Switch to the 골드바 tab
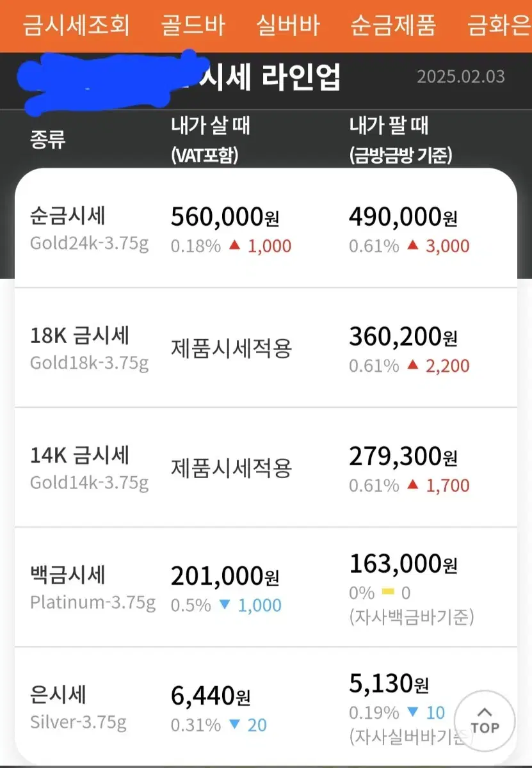The width and height of the screenshot is (532, 768). point(193,26)
